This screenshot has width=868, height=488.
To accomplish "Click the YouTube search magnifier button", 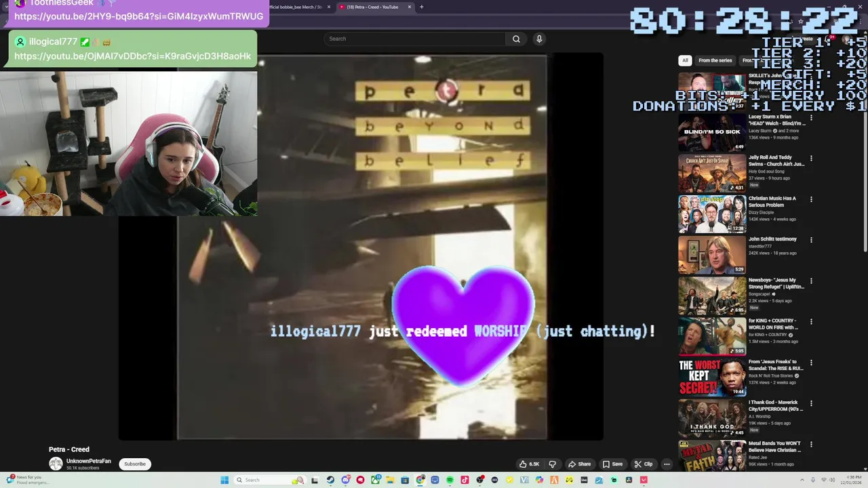I will coord(516,39).
